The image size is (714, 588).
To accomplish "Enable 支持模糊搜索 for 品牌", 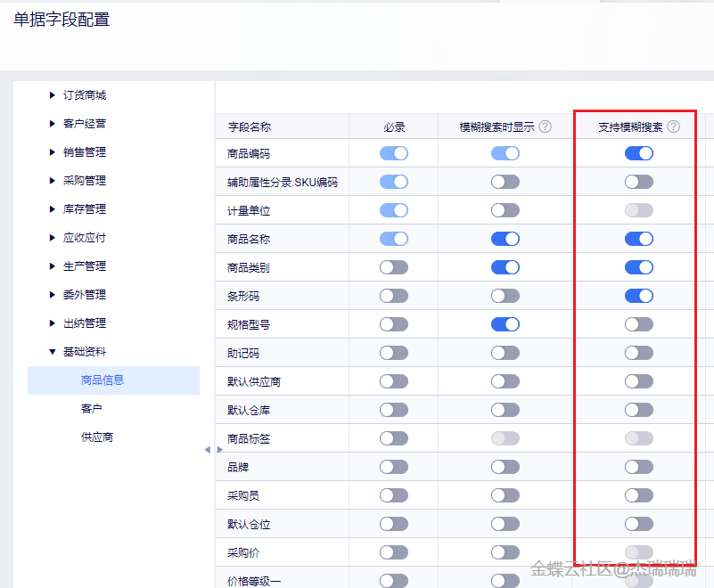I will click(x=639, y=467).
